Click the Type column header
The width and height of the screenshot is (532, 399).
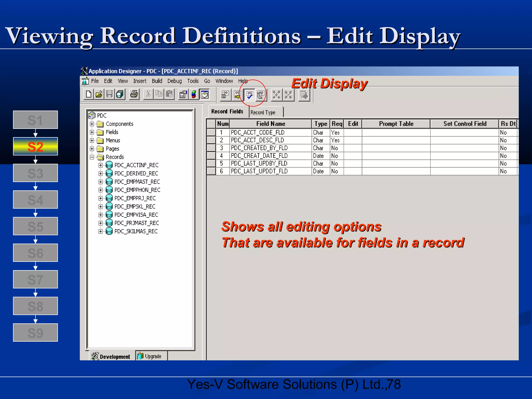(321, 124)
